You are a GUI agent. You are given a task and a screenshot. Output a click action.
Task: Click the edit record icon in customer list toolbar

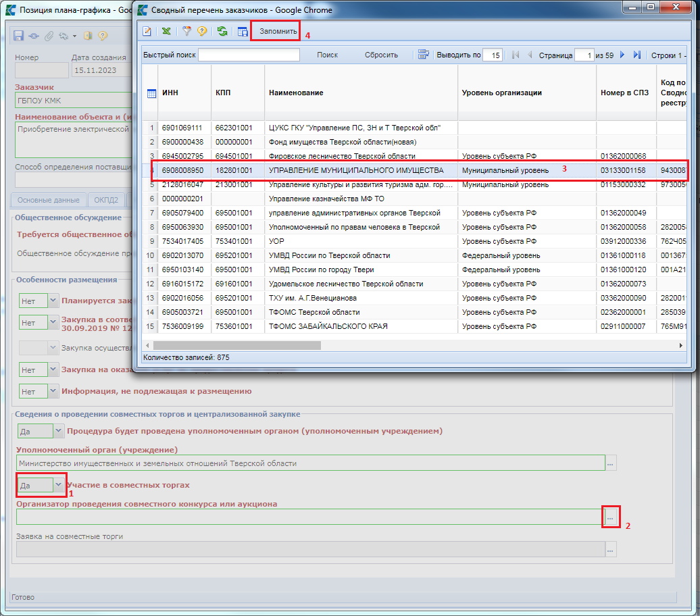(x=147, y=32)
